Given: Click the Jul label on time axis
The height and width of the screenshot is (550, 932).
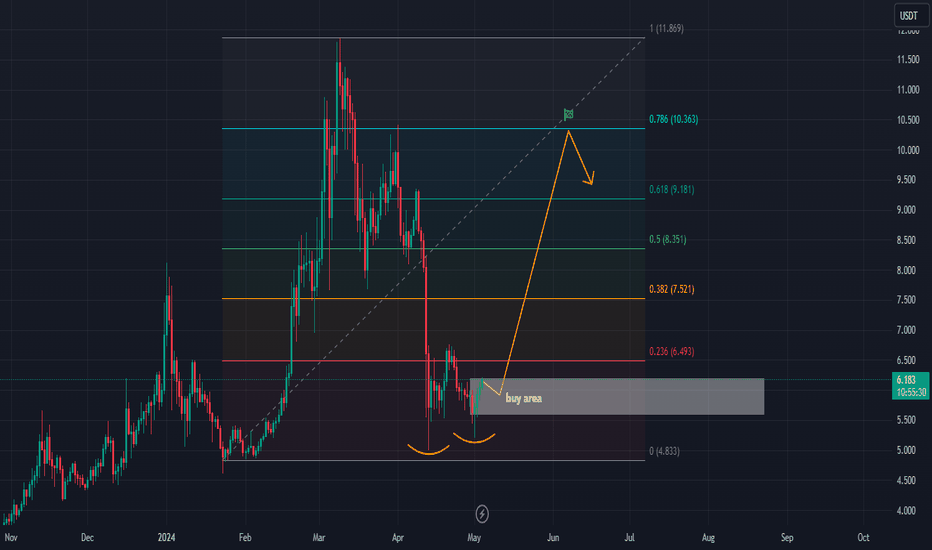Looking at the screenshot, I should click(x=629, y=538).
